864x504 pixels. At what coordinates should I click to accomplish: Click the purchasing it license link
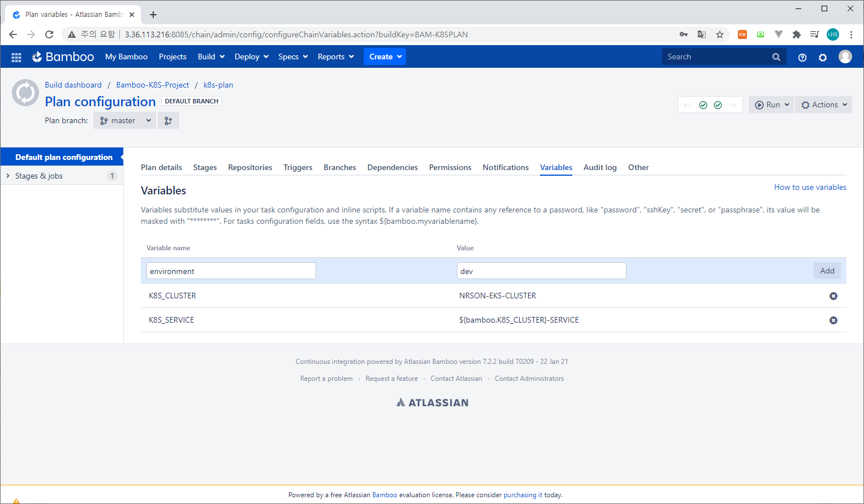523,495
